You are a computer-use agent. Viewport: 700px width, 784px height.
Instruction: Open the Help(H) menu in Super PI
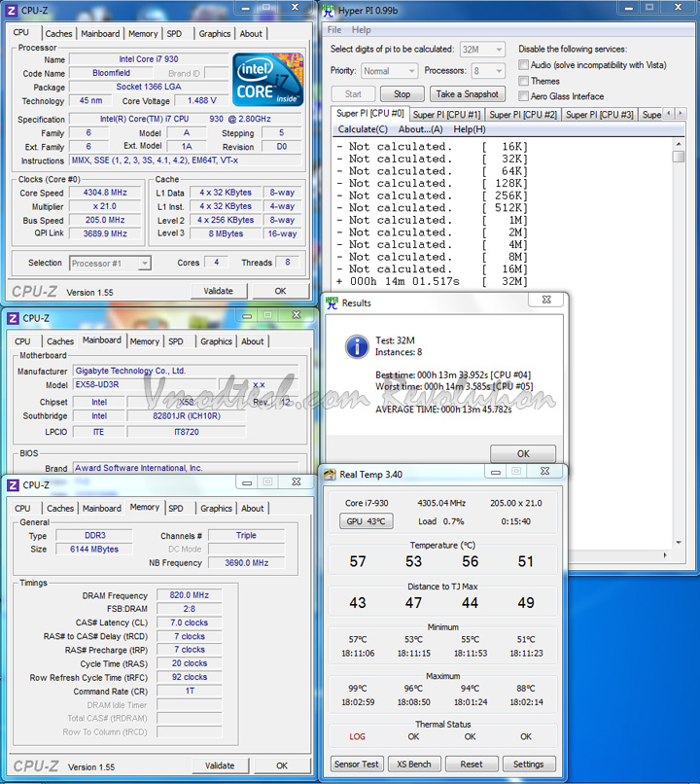[470, 129]
